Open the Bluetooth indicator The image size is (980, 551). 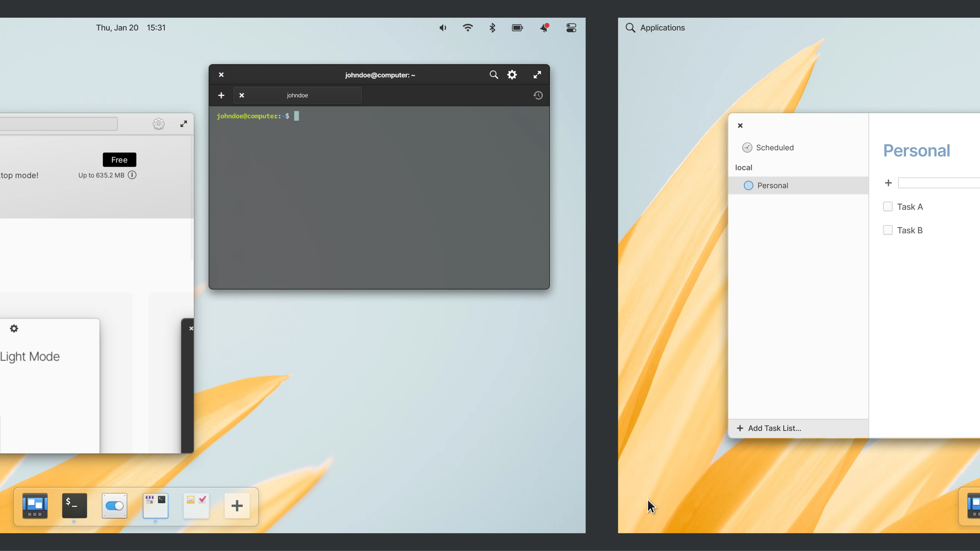click(492, 28)
